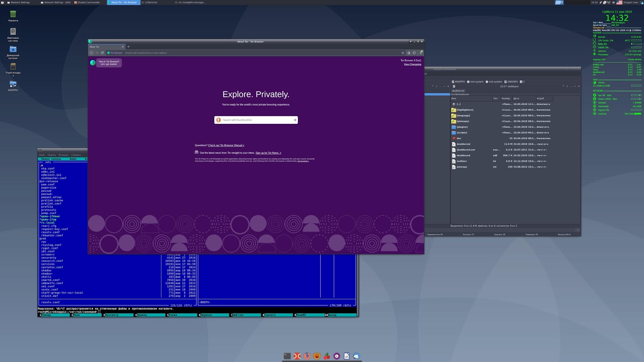
Task: Open the Tor Browser Manual link
Action: 226,145
